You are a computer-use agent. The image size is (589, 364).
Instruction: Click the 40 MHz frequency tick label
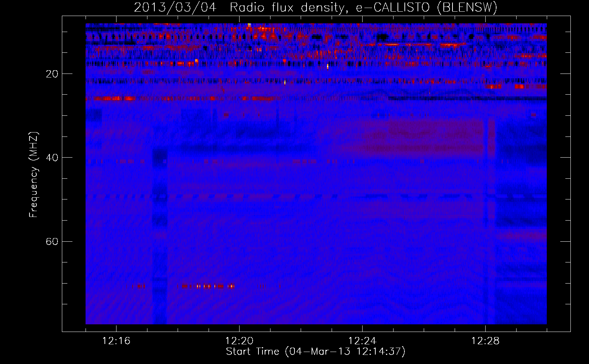(52, 158)
